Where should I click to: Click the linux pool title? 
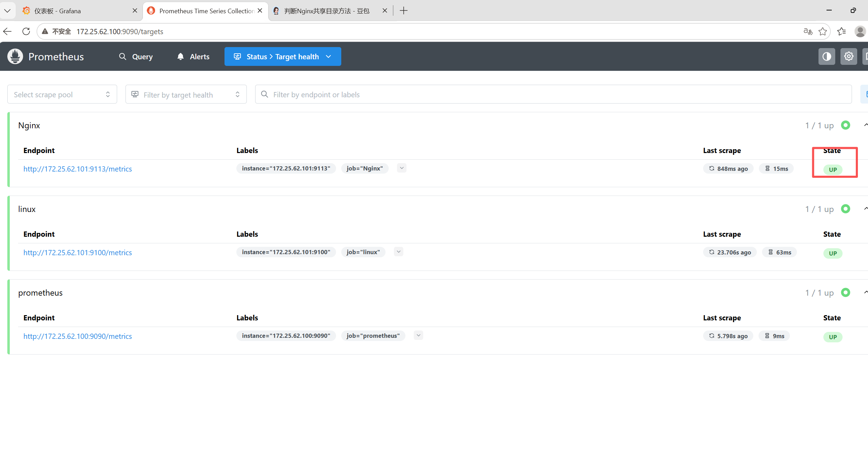coord(27,209)
